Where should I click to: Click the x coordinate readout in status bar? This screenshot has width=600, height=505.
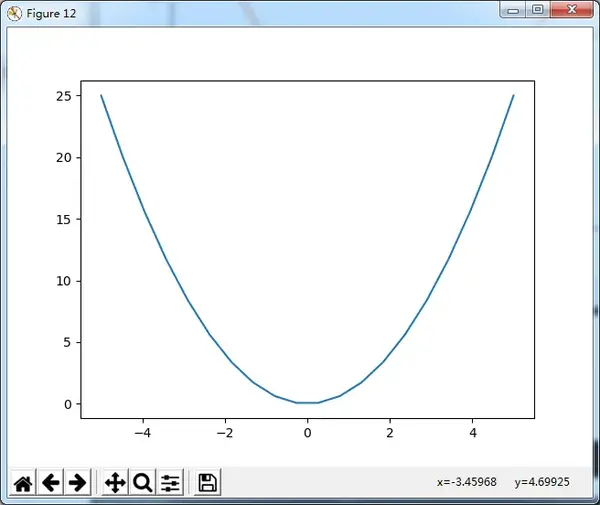pos(467,482)
